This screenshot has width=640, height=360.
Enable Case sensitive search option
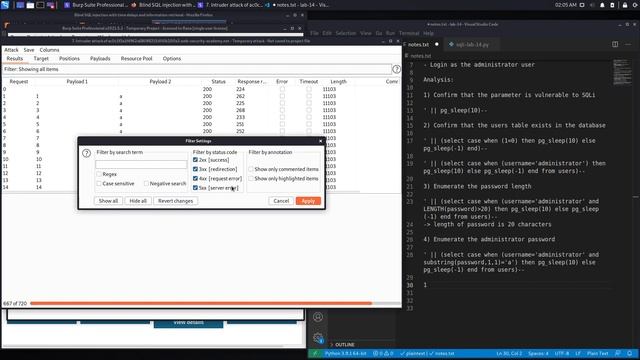coord(99,183)
